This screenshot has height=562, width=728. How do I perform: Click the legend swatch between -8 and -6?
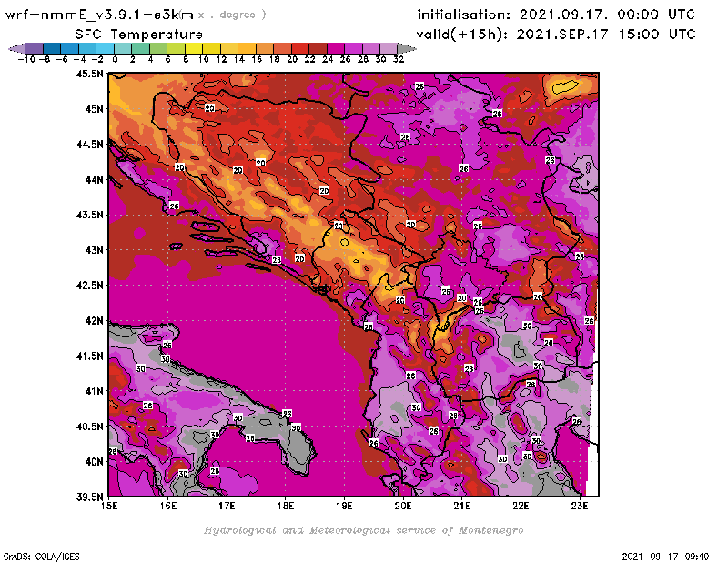coord(52,48)
